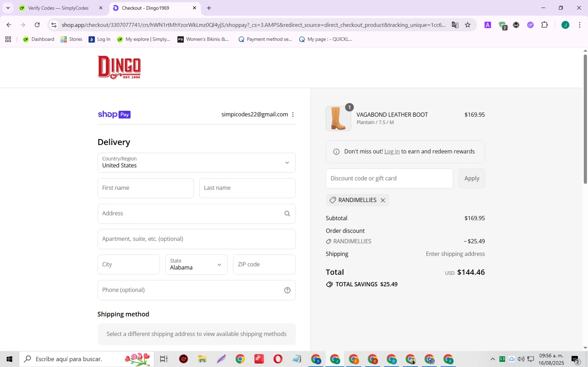View site information icon in address bar

point(54,25)
